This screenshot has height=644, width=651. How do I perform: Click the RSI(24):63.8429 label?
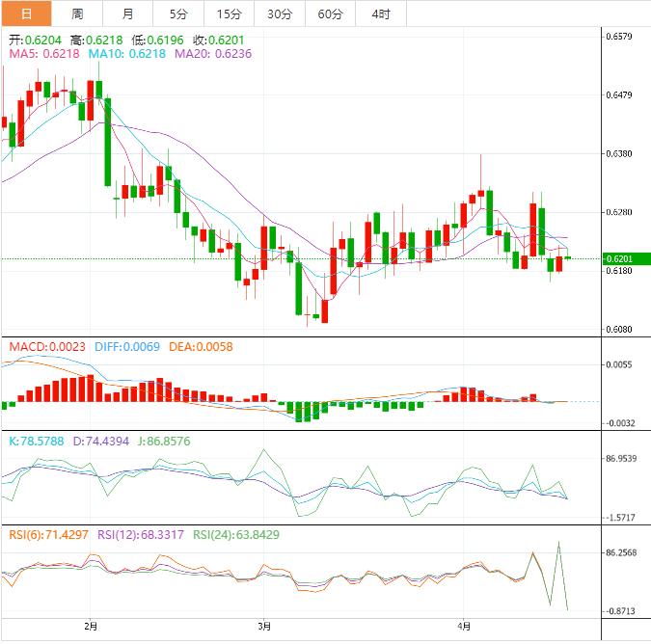[236, 534]
